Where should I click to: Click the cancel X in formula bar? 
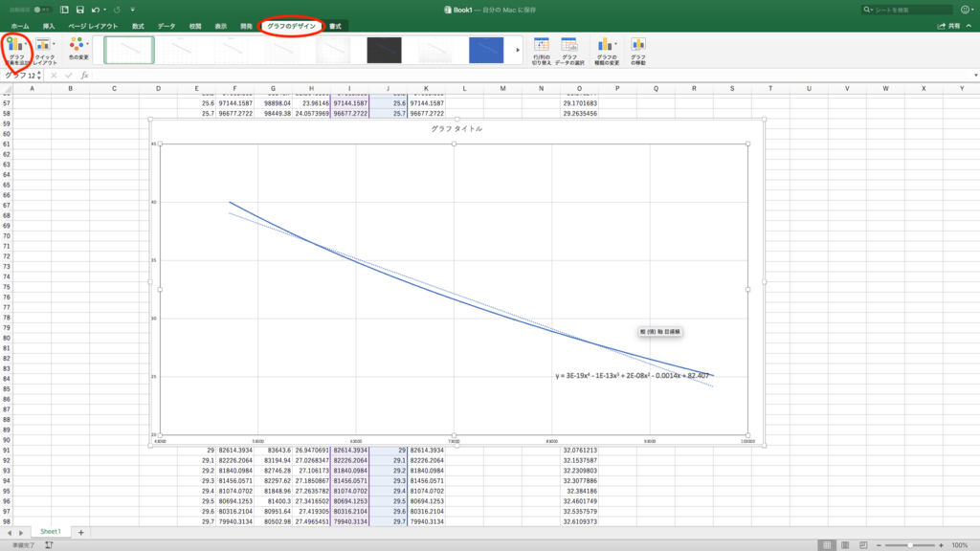[x=54, y=76]
